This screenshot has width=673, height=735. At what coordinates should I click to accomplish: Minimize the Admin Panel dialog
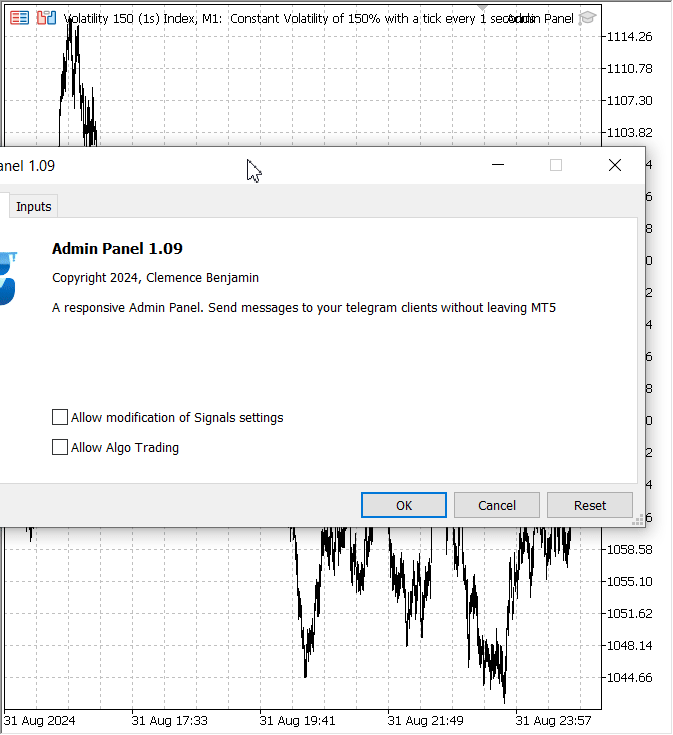[x=498, y=165]
